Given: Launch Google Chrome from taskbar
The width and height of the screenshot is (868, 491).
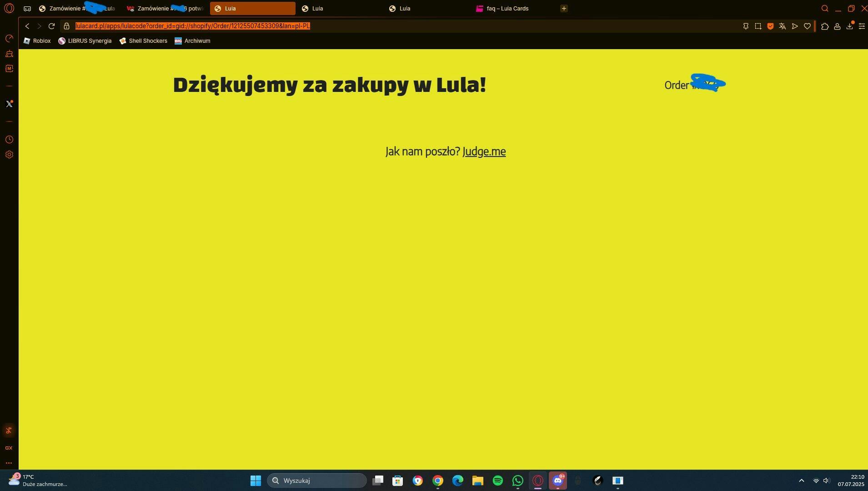Looking at the screenshot, I should click(x=438, y=481).
